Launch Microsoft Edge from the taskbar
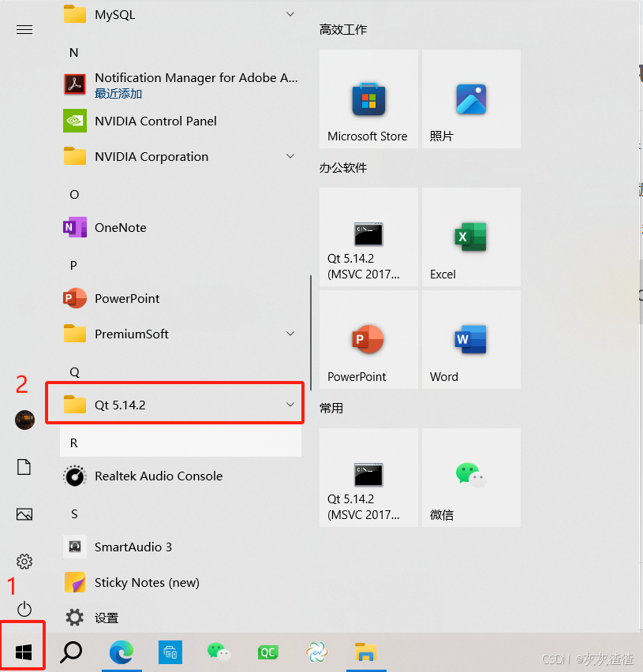 pos(121,652)
